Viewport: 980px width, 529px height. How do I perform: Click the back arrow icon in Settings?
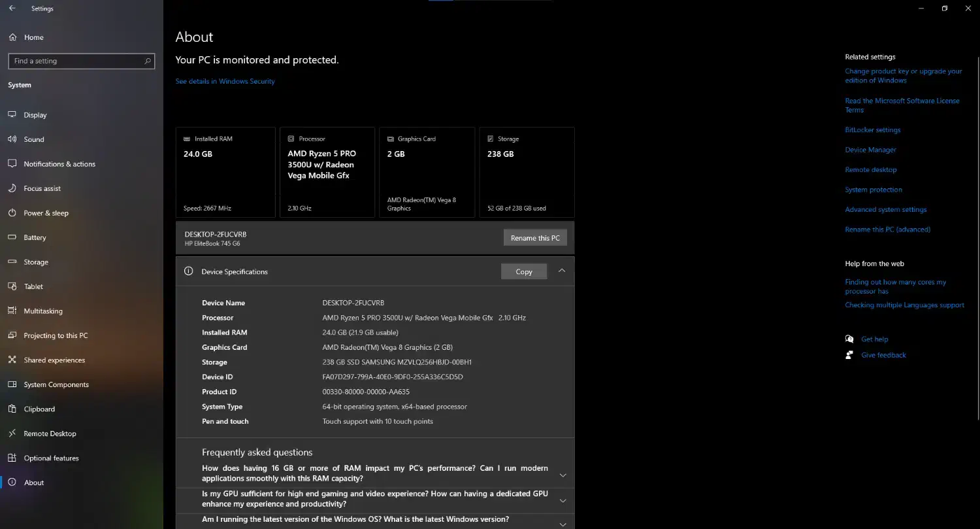pos(12,9)
